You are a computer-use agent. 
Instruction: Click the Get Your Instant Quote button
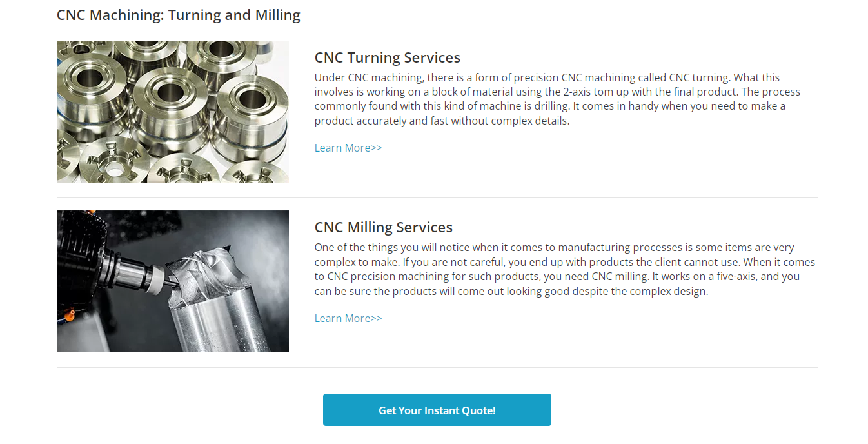coord(437,410)
